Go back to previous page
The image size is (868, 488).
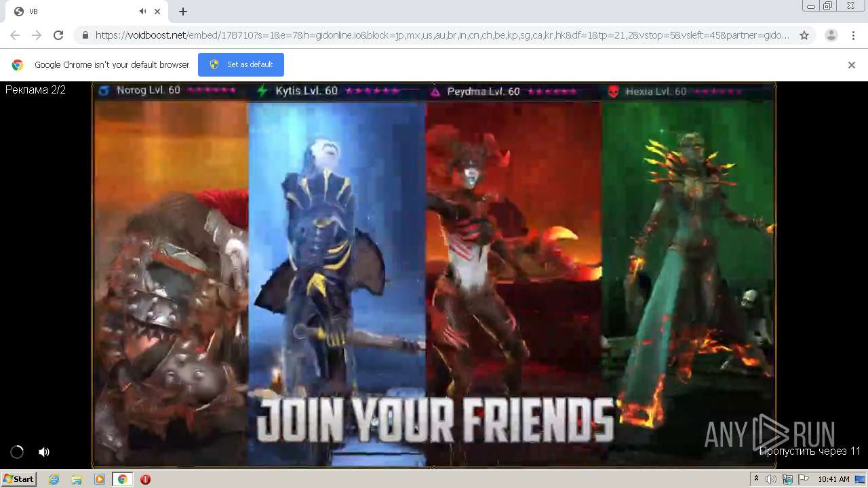pyautogui.click(x=15, y=35)
